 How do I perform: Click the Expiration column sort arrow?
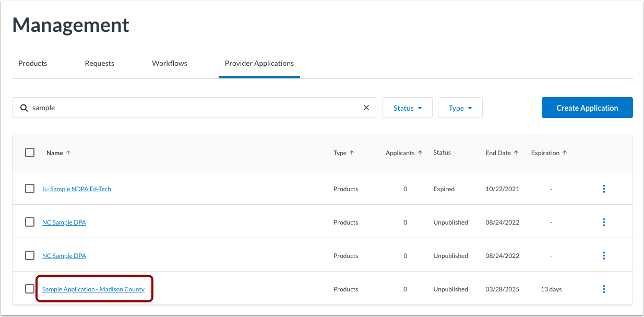pos(565,152)
